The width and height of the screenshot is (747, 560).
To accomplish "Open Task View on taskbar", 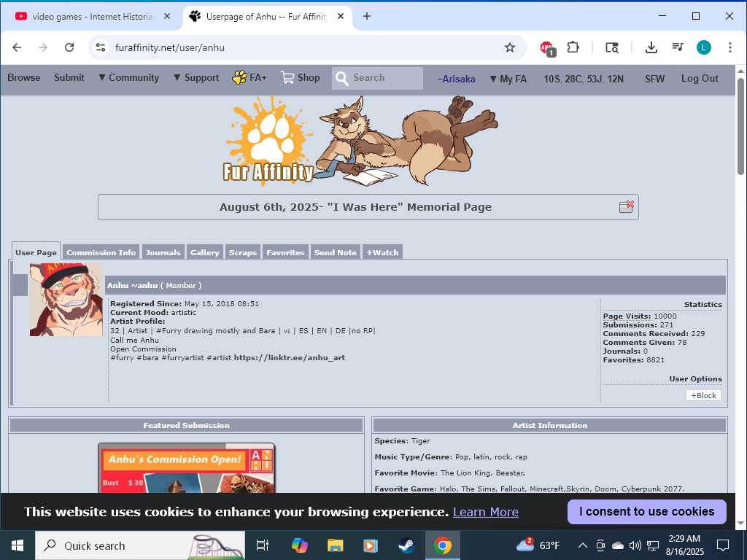I will coord(263,545).
